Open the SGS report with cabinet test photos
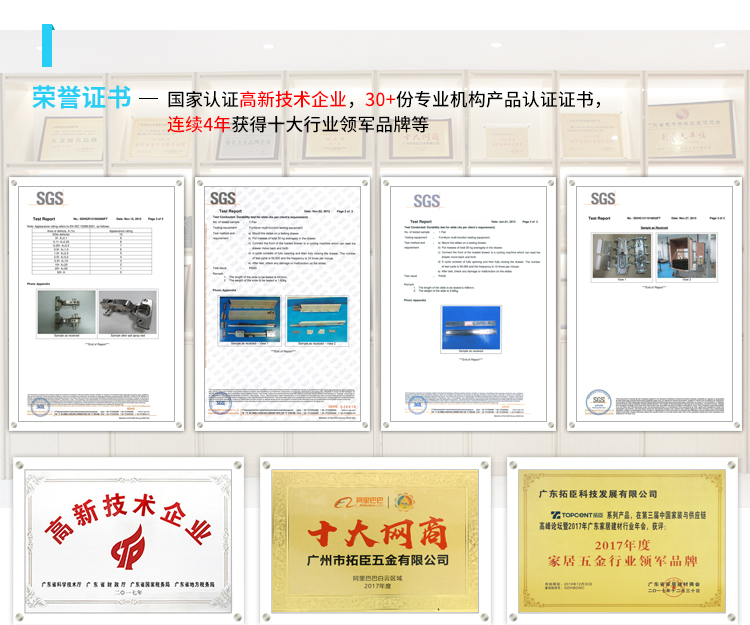The width and height of the screenshot is (750, 625). coord(654,304)
